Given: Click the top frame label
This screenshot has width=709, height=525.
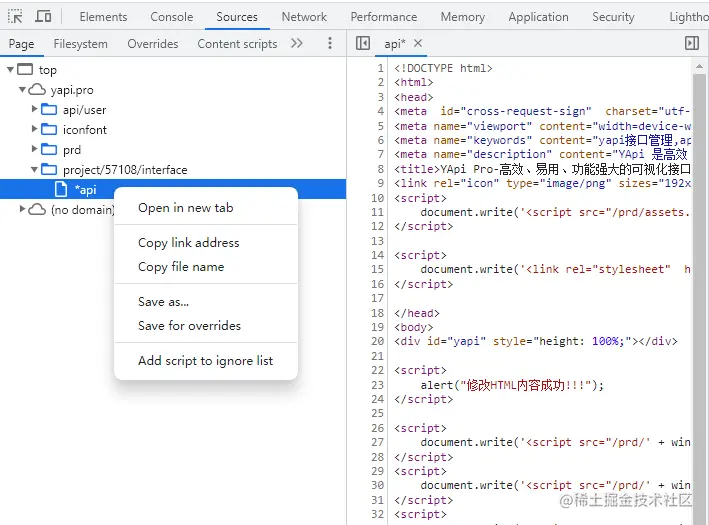Looking at the screenshot, I should pyautogui.click(x=47, y=70).
